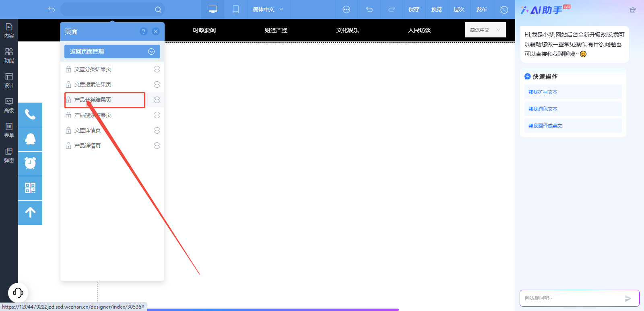Open the 人民访谈 navigation item
This screenshot has height=311, width=644.
pyautogui.click(x=419, y=30)
